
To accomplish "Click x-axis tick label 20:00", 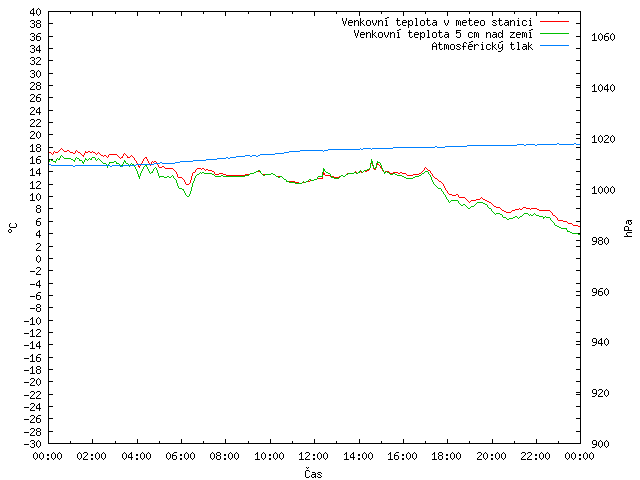I will 491,456.
